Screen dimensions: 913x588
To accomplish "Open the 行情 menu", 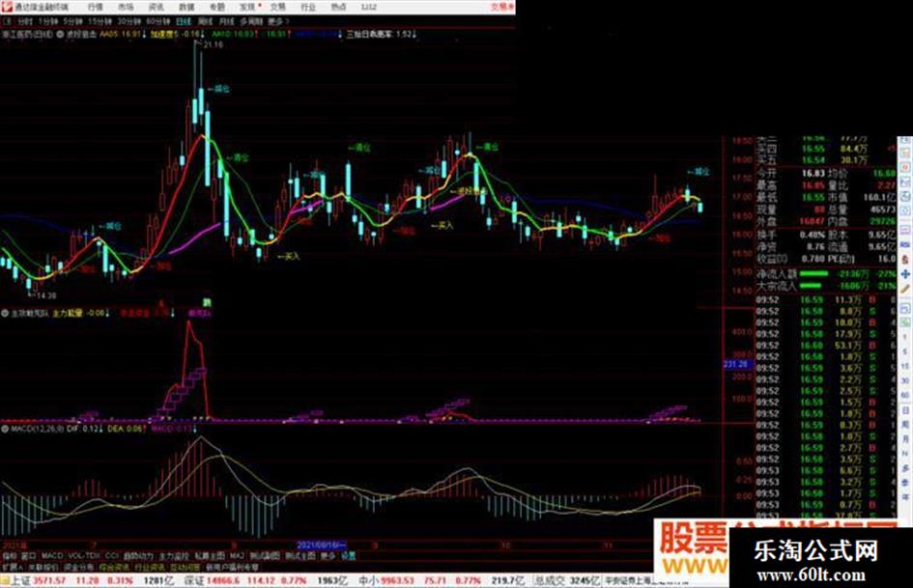I will tap(95, 7).
